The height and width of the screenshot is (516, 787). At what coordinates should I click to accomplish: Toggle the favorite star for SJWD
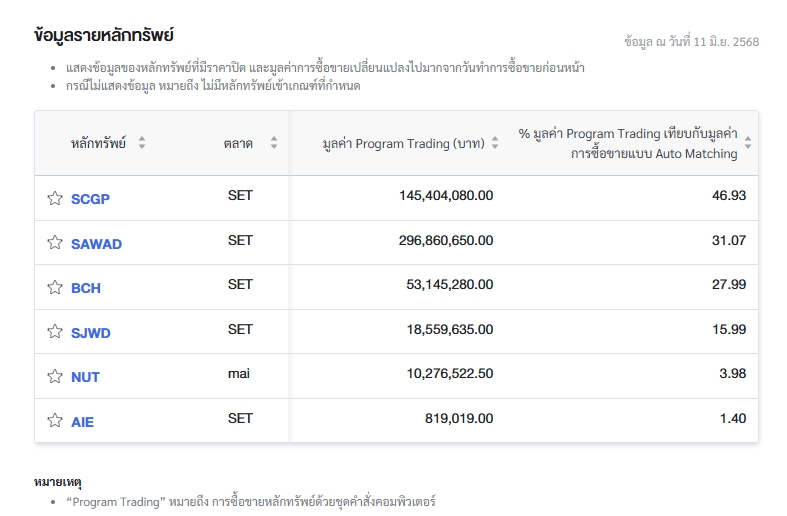pos(55,332)
